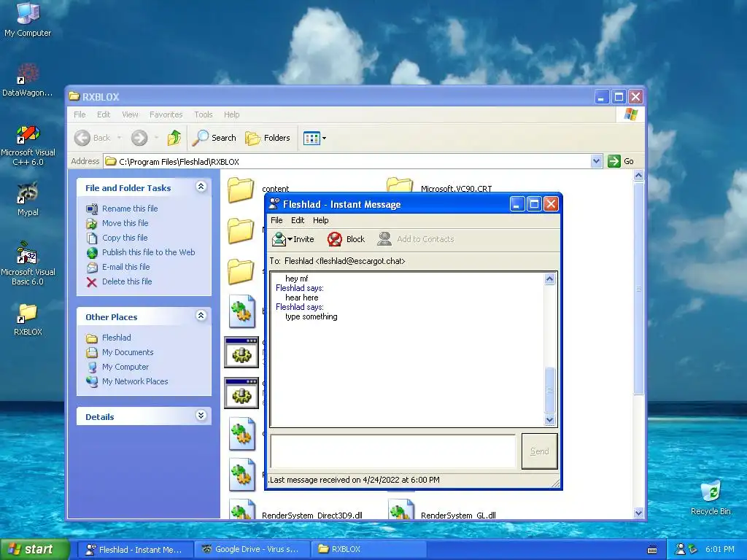The image size is (747, 560).
Task: Click Explorer file list scroll down arrow
Action: 638,513
